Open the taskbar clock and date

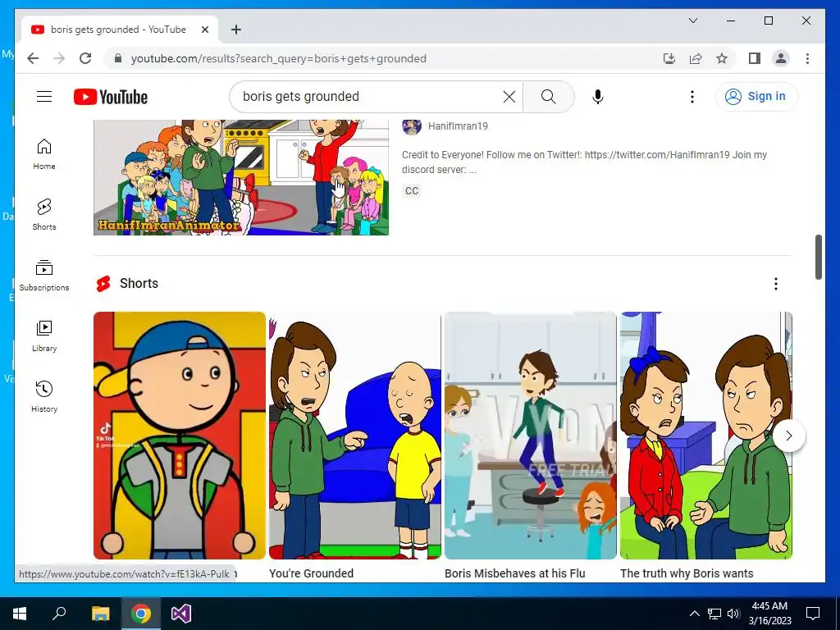point(769,614)
